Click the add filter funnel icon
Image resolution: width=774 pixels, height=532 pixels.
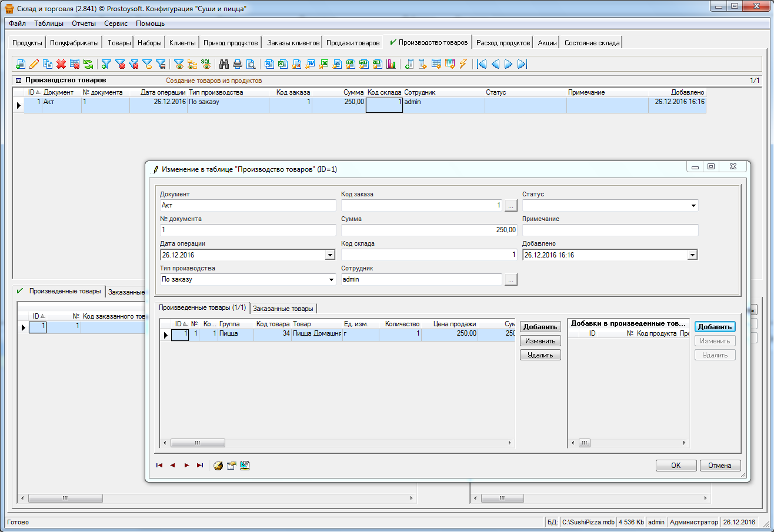pos(106,64)
